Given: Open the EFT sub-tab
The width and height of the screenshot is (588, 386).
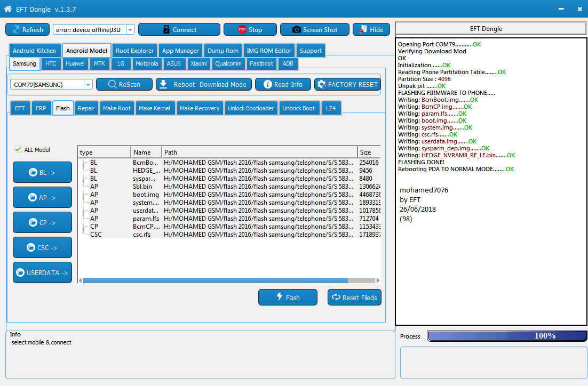Looking at the screenshot, I should [x=20, y=108].
